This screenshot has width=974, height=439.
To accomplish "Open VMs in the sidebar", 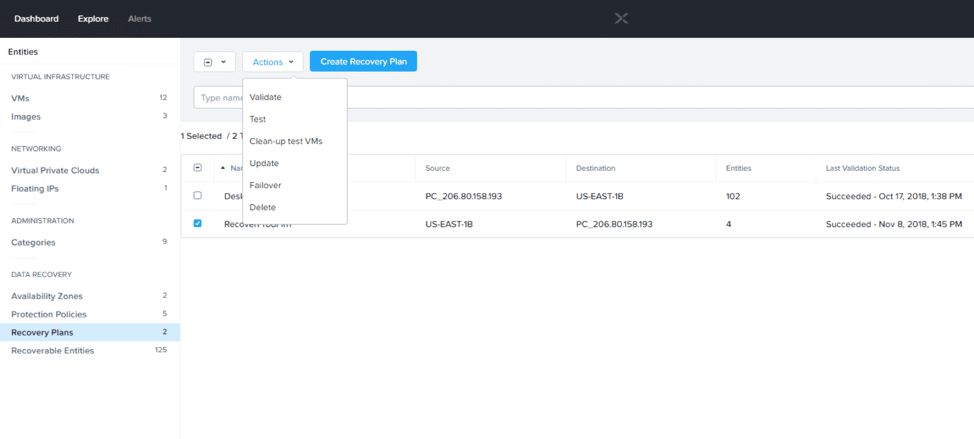I will [x=20, y=98].
